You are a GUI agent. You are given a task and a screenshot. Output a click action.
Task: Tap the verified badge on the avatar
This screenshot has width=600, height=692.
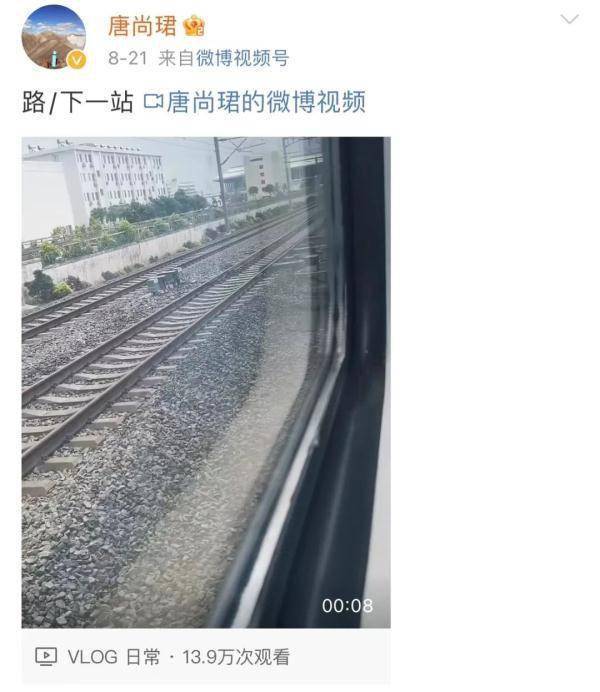(77, 60)
